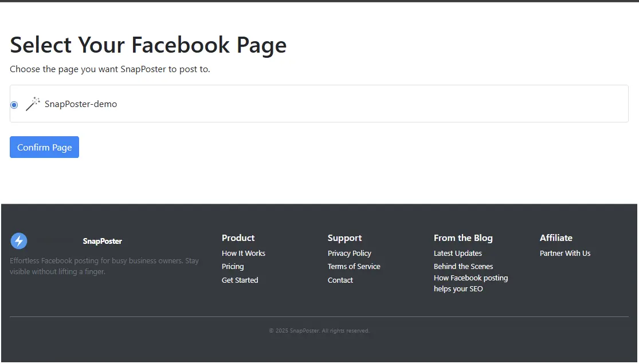Click the 'Choose the page you want' subtitle
This screenshot has width=639, height=364.
110,69
